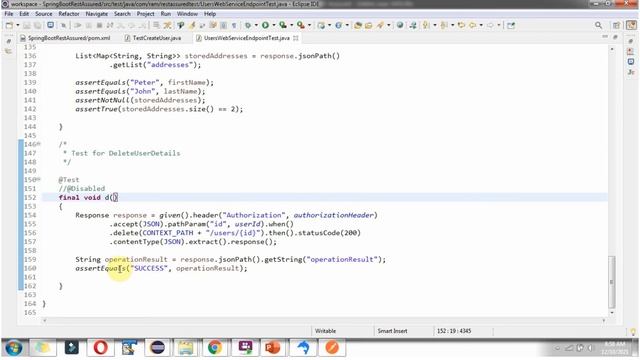This screenshot has width=640, height=360.
Task: Open the Debug dropdown arrow
Action: [x=256, y=25]
